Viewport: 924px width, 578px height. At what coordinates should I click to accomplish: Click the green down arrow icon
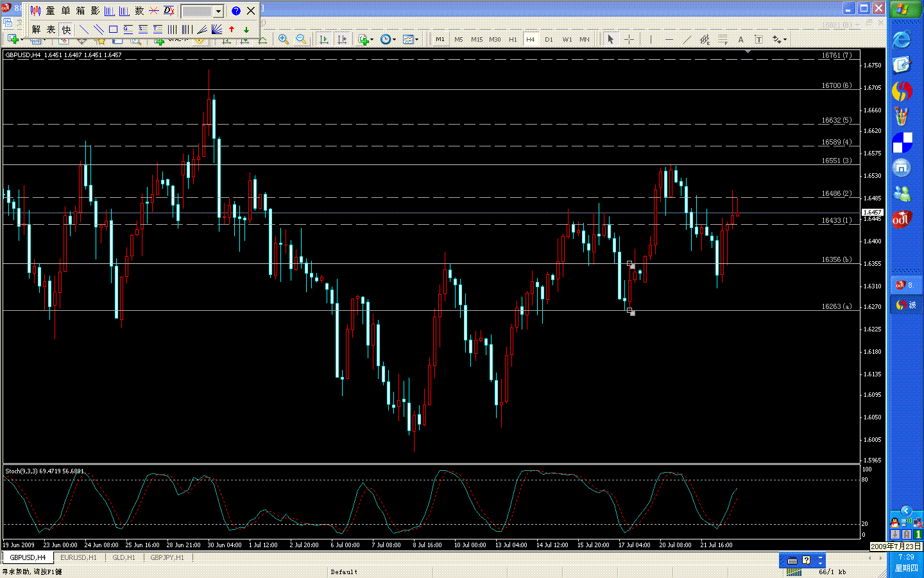click(x=246, y=30)
